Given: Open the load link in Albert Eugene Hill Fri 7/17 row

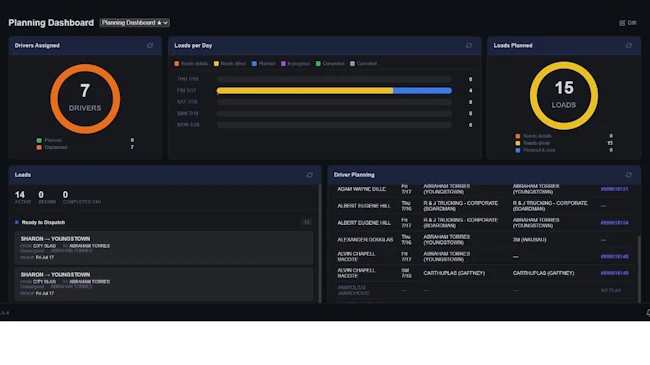Looking at the screenshot, I should click(x=614, y=223).
